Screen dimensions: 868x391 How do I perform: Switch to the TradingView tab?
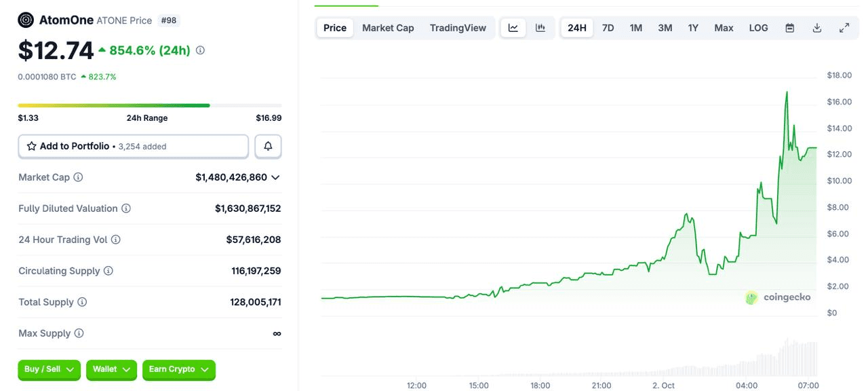click(x=458, y=28)
